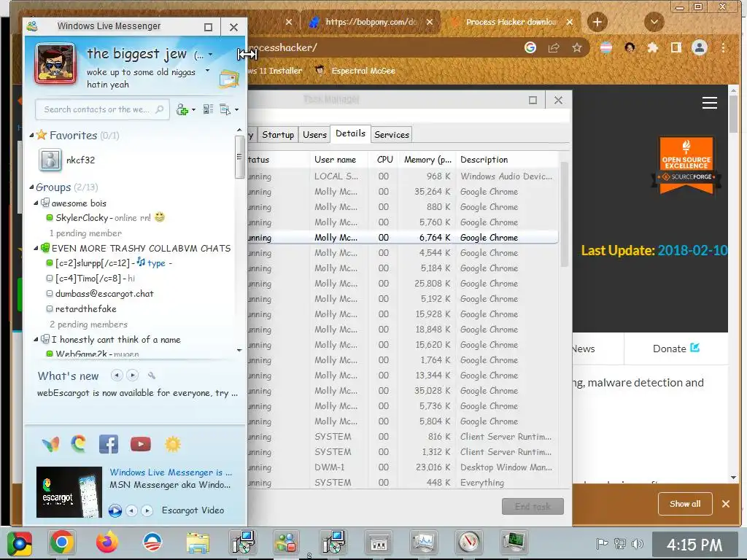Image resolution: width=747 pixels, height=560 pixels.
Task: Click the Start button in the taskbar
Action: 20,543
